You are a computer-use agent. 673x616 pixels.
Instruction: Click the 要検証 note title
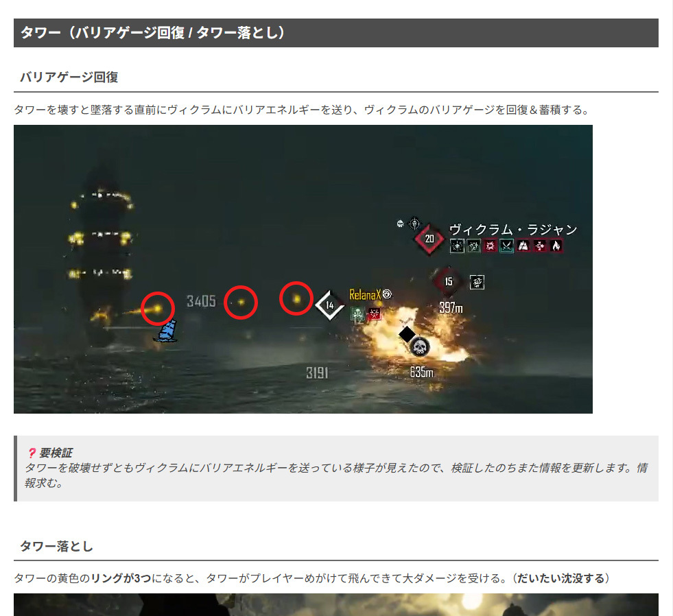point(56,453)
